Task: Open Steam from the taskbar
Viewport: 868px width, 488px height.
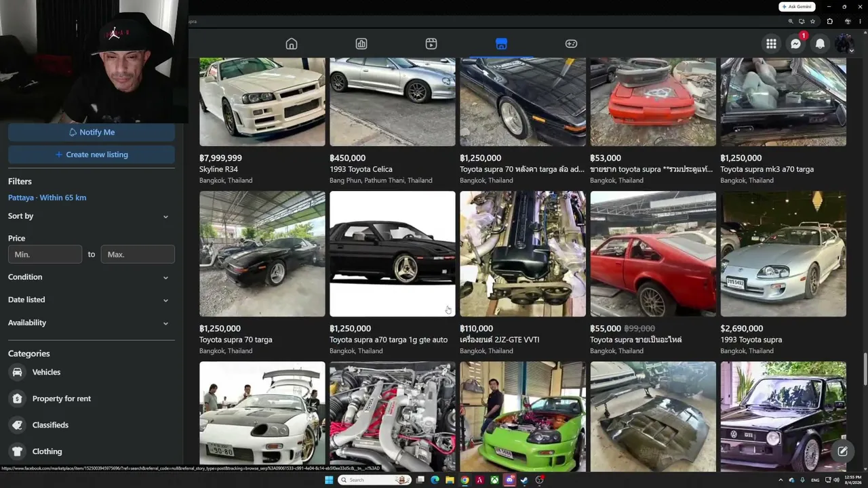Action: [524, 480]
